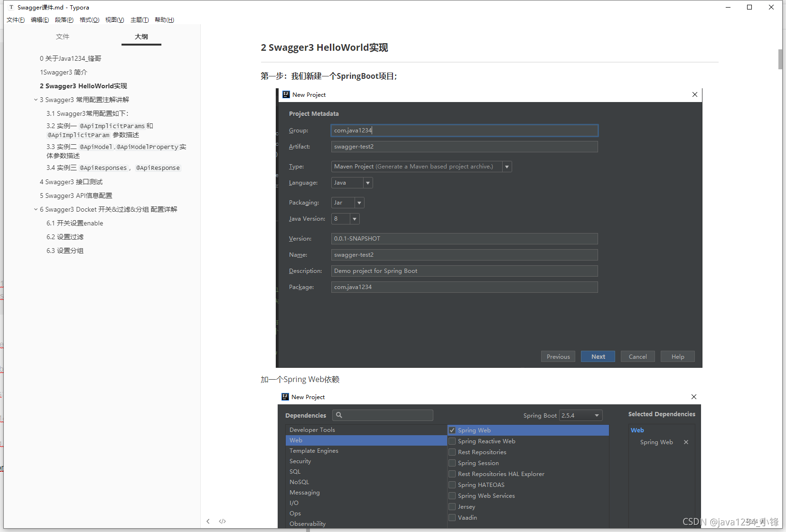Go to outline 6.1 开关设置enable
Viewport: 786px width, 532px height.
[x=75, y=223]
